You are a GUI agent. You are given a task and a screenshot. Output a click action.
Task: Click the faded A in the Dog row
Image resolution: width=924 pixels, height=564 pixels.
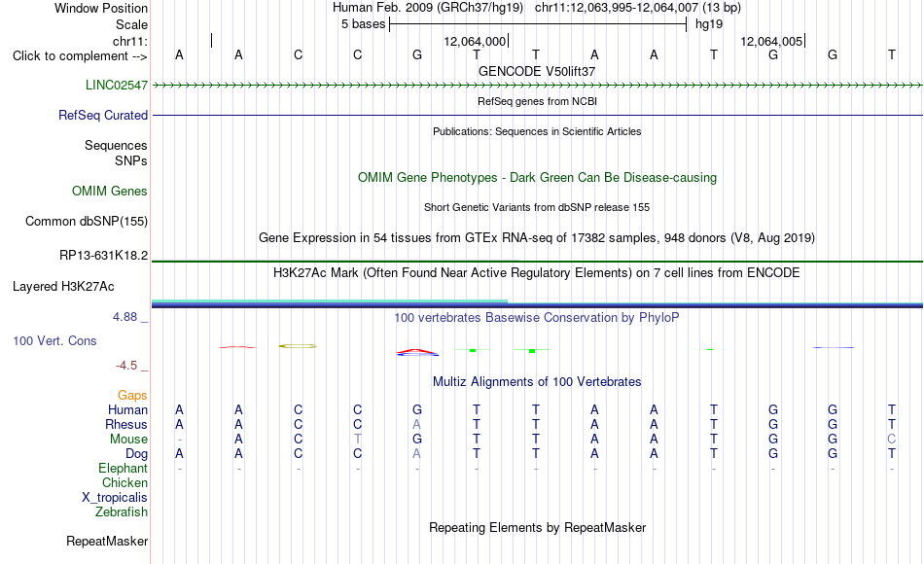[x=416, y=454]
